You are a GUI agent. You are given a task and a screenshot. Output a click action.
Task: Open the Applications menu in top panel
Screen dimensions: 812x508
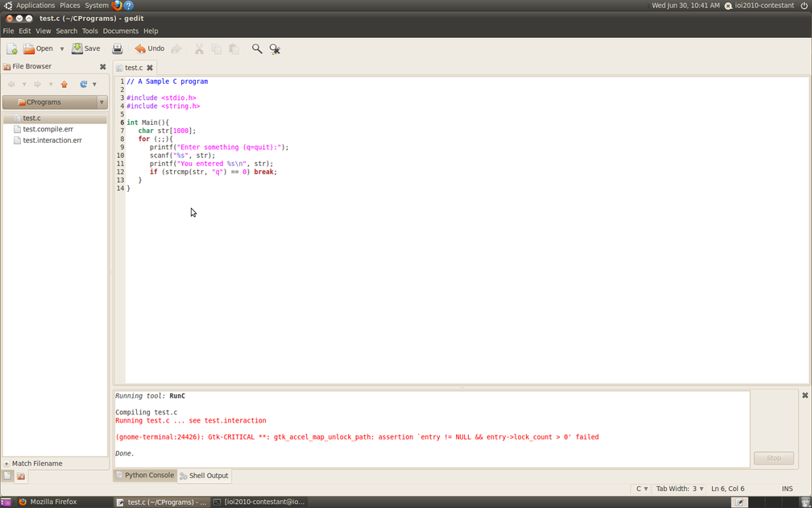[x=35, y=6]
